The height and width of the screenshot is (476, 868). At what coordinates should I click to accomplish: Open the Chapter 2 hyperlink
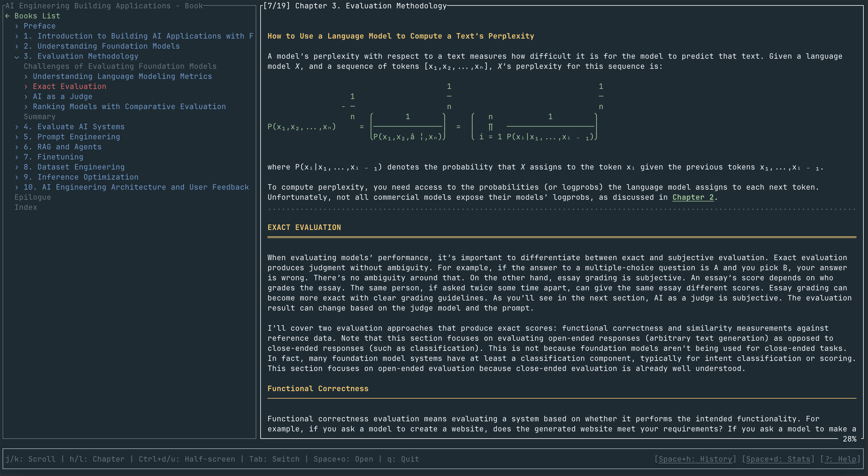pyautogui.click(x=693, y=197)
